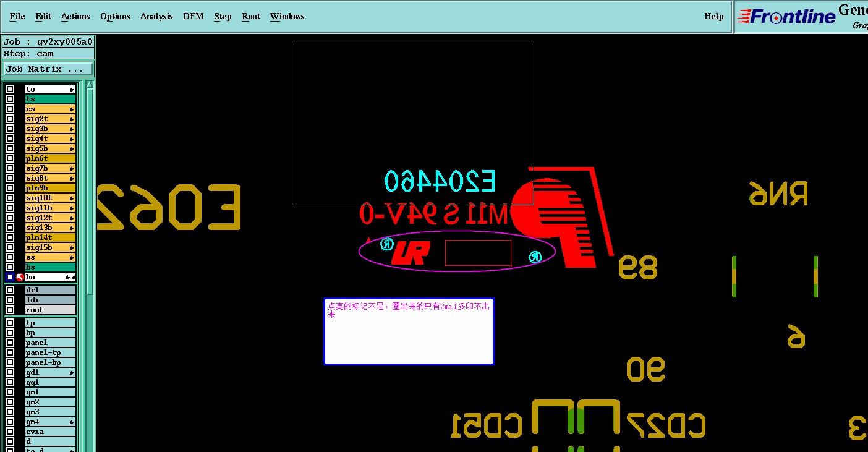Image resolution: width=868 pixels, height=452 pixels.
Task: Click the small grid icon on bo row
Action: pyautogui.click(x=73, y=278)
